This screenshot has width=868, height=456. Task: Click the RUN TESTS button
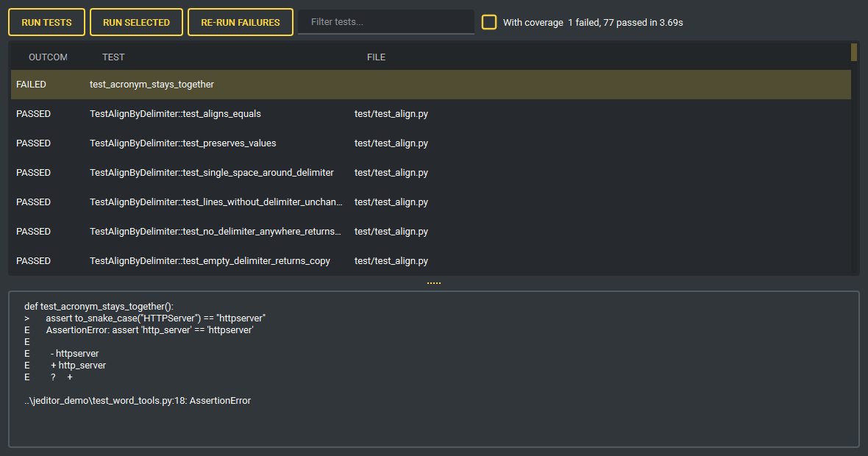(x=46, y=22)
